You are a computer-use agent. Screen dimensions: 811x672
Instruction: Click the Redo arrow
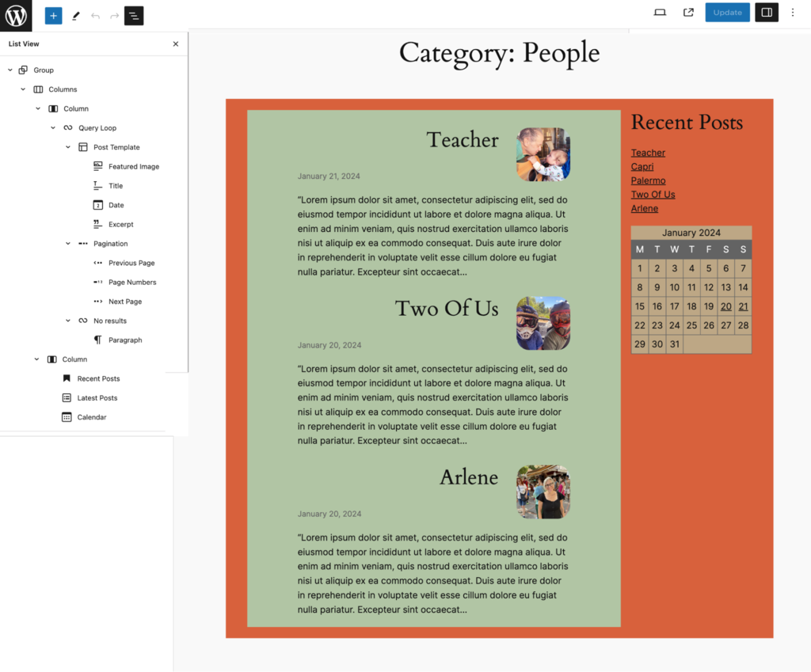coord(115,16)
